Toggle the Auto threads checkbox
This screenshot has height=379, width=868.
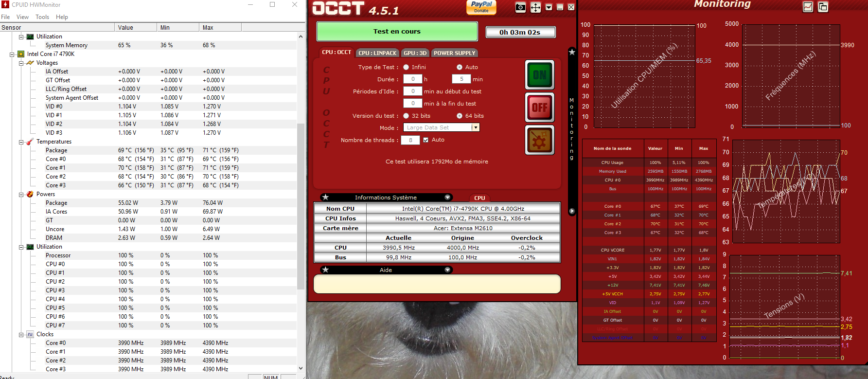[426, 140]
